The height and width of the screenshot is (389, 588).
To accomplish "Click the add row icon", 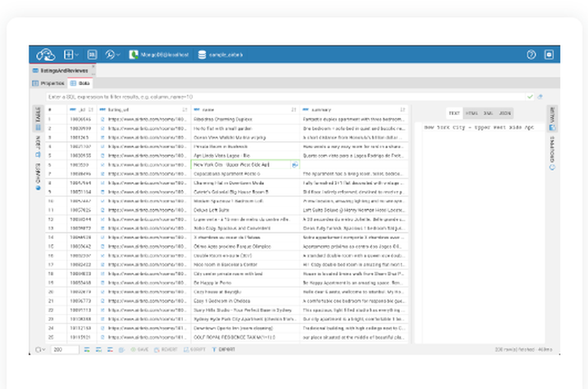I will 86,350.
